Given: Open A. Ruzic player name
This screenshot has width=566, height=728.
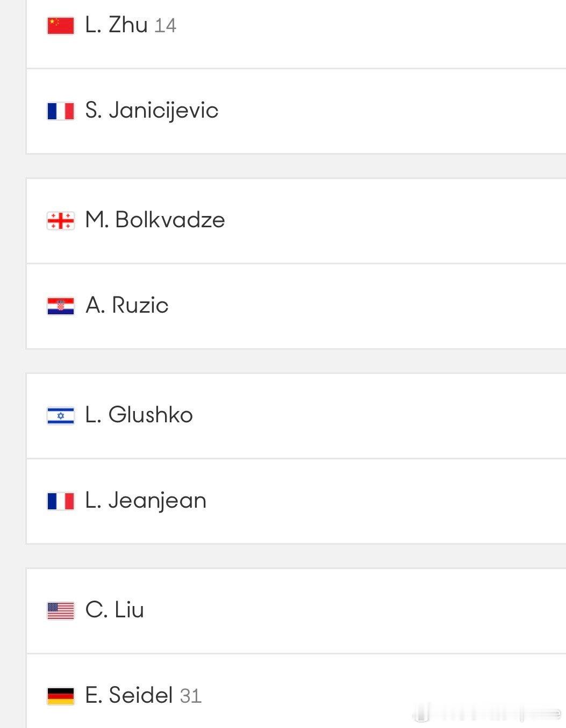Looking at the screenshot, I should 127,306.
